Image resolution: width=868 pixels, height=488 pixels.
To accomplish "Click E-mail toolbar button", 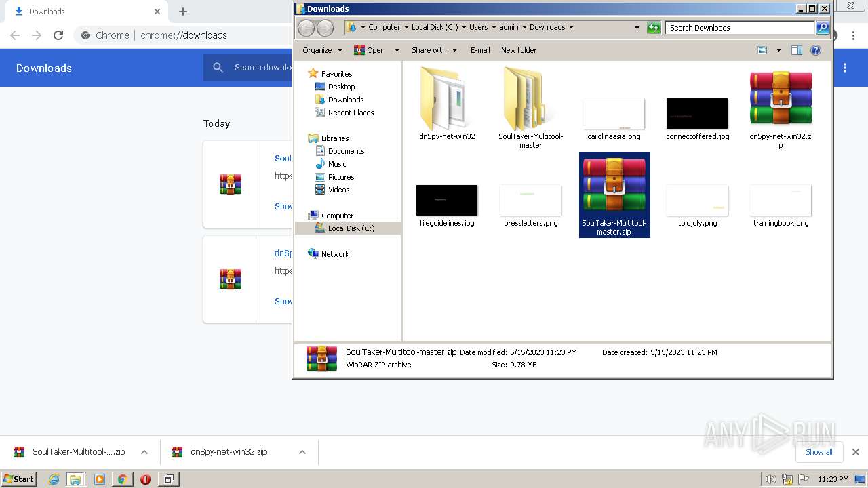I will click(480, 50).
